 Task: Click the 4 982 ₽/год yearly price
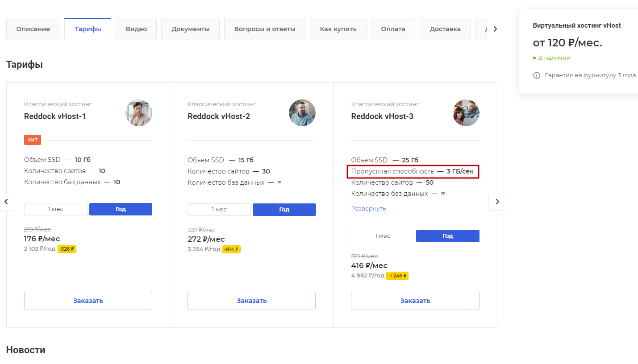point(368,276)
